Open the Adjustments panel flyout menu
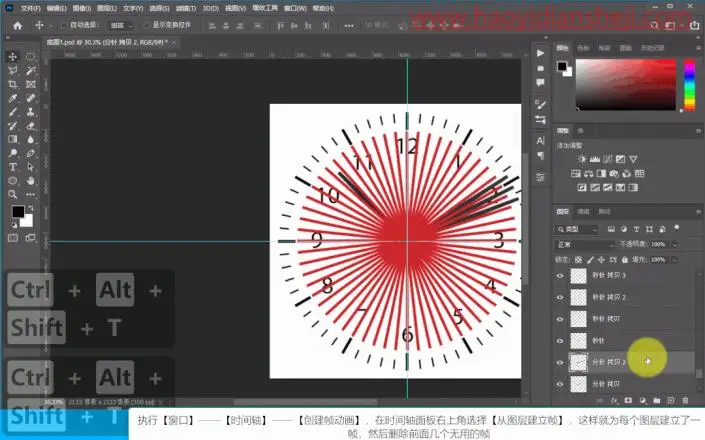 point(698,131)
